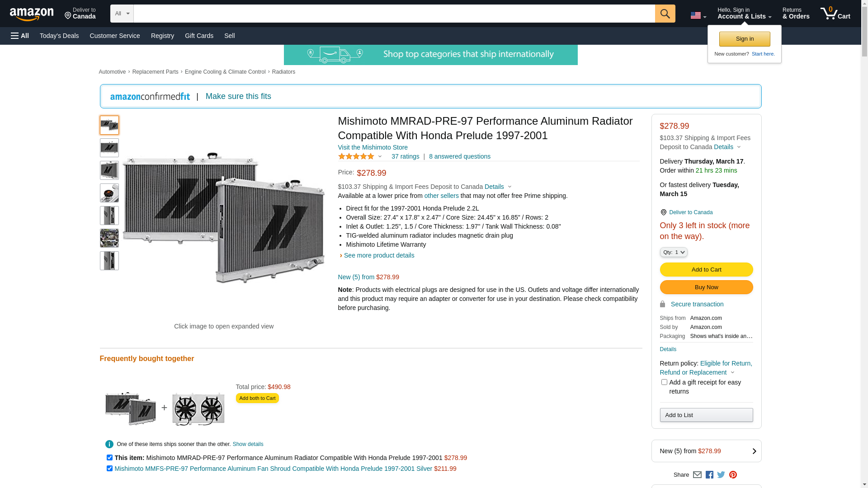Uncheck the 'This item' radiator checkbox
The image size is (868, 488).
click(x=109, y=458)
